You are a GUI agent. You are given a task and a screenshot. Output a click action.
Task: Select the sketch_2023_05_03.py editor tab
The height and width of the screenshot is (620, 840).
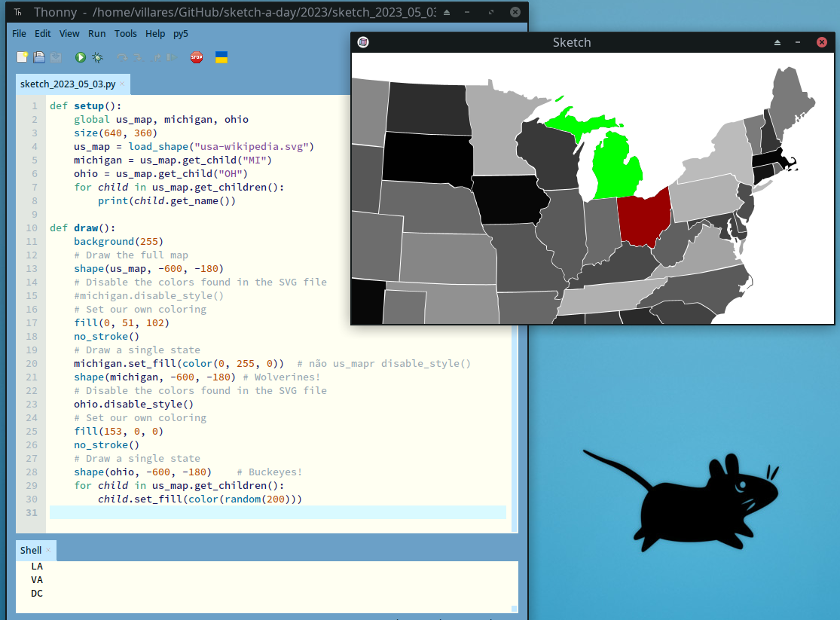(67, 84)
